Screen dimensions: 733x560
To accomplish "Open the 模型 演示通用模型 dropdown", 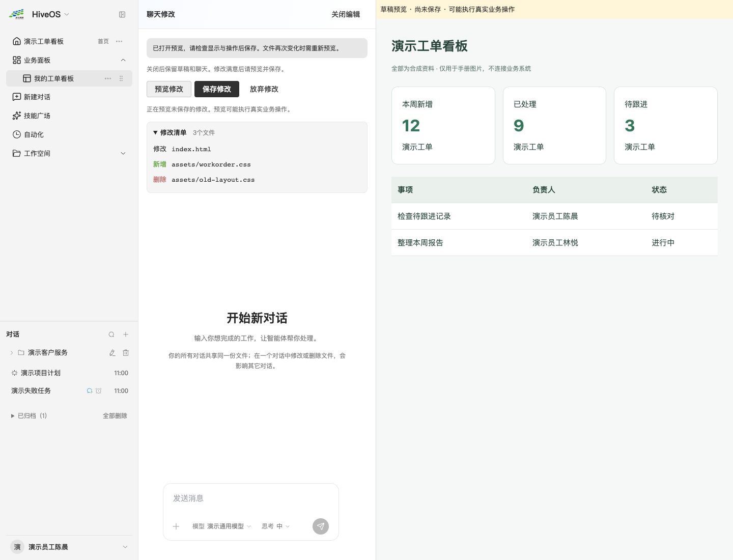I will tap(221, 526).
